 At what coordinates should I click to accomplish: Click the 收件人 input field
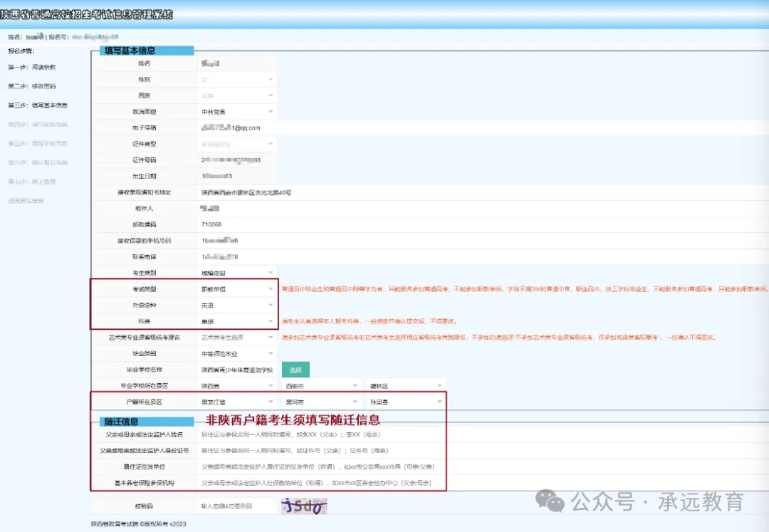(x=483, y=209)
